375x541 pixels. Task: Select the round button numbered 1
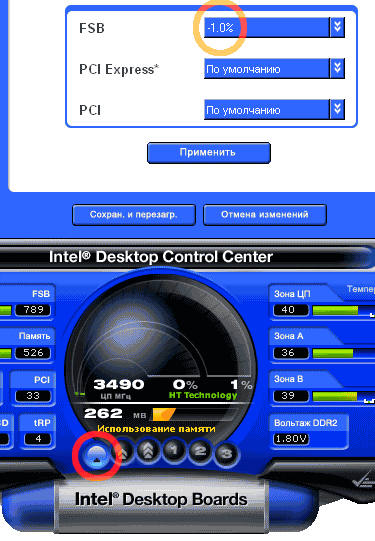pyautogui.click(x=174, y=450)
